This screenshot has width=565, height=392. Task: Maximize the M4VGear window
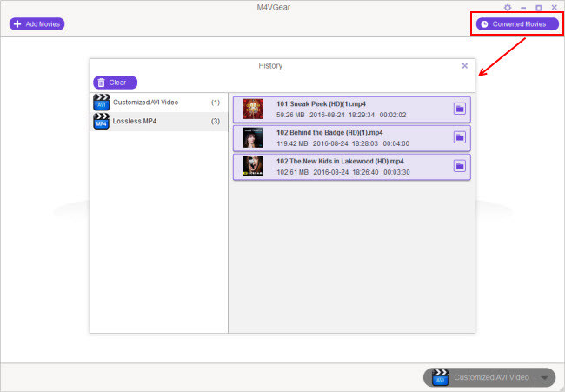(x=539, y=8)
